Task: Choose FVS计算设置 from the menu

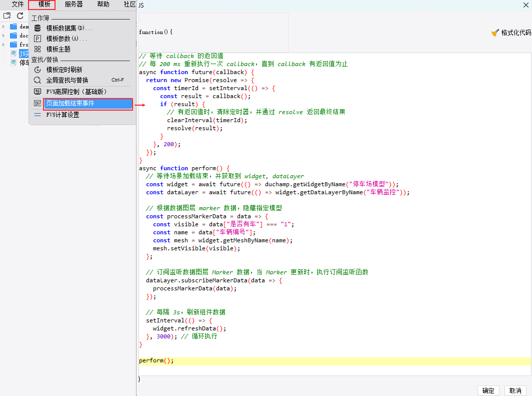Action: [x=62, y=115]
